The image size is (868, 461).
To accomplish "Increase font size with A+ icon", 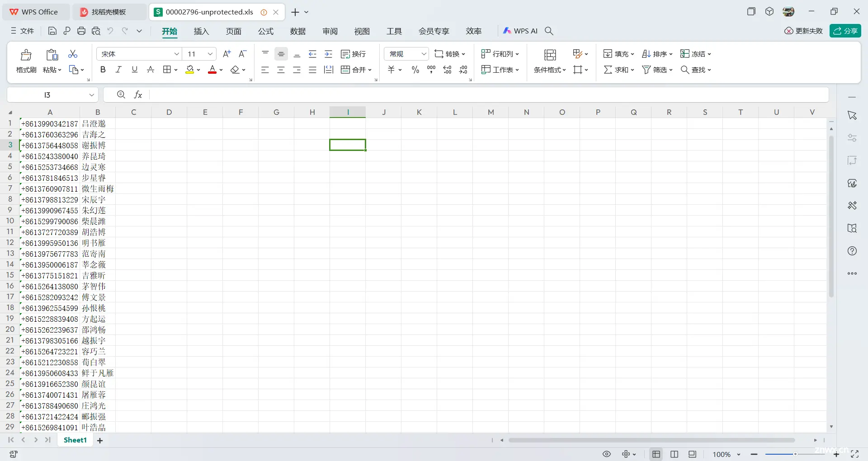I will (227, 54).
